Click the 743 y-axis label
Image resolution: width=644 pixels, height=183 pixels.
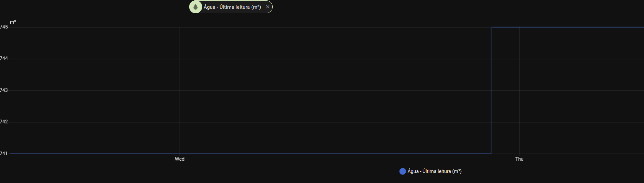click(4, 90)
